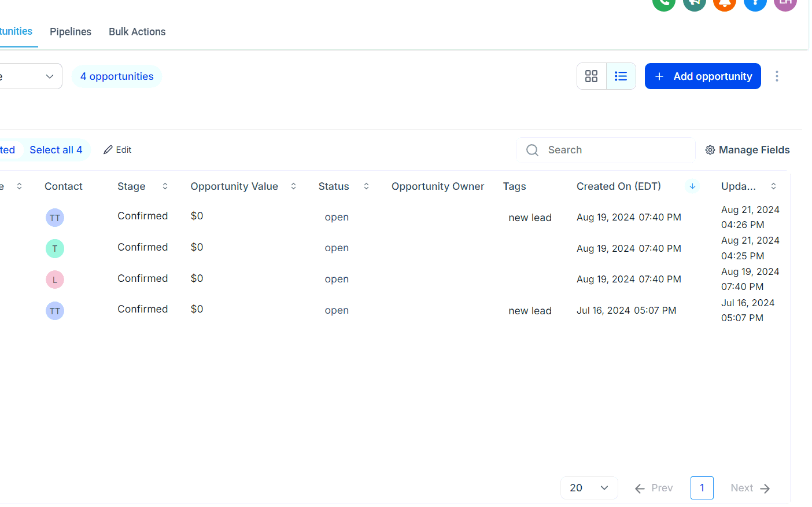Click the green phone dialer icon
Image resolution: width=812 pixels, height=507 pixels.
663,3
